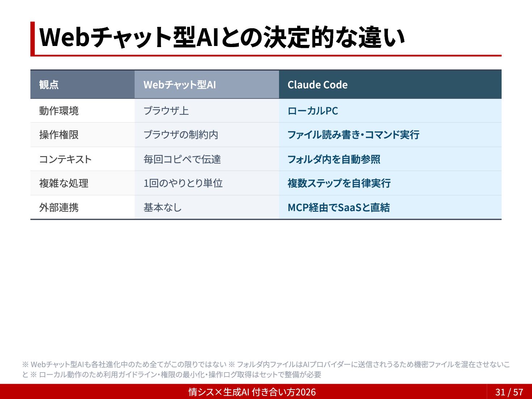The image size is (532, 399).
Task: Click the footnote starting '※ Webチャット型AIも各社進化中'
Action: point(266,369)
